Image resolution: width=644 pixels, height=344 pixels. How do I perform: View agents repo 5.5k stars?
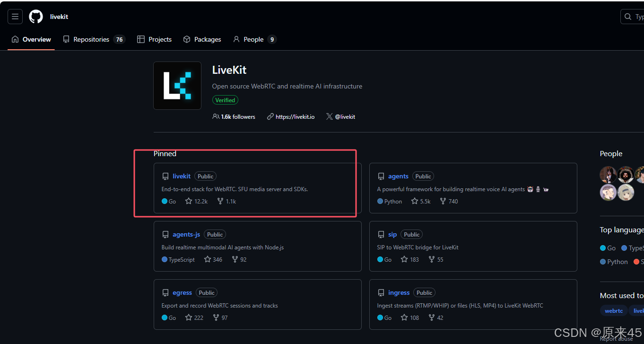pyautogui.click(x=421, y=201)
